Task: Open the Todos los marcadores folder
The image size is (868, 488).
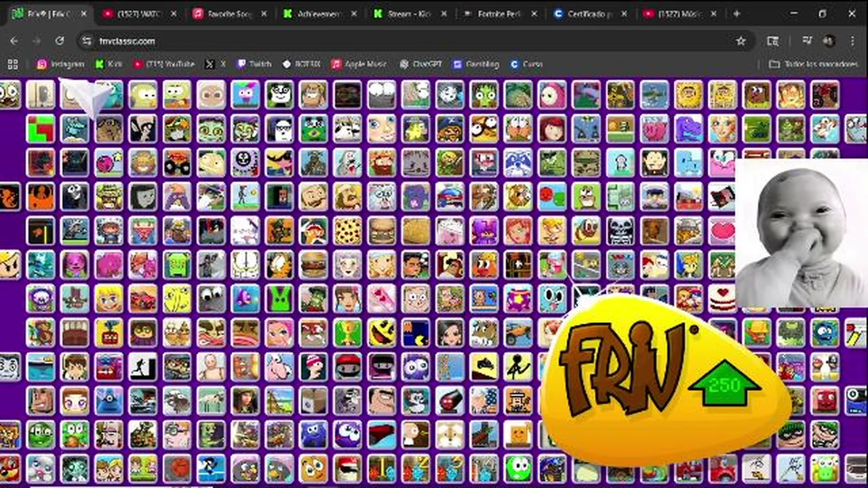Action: 814,64
